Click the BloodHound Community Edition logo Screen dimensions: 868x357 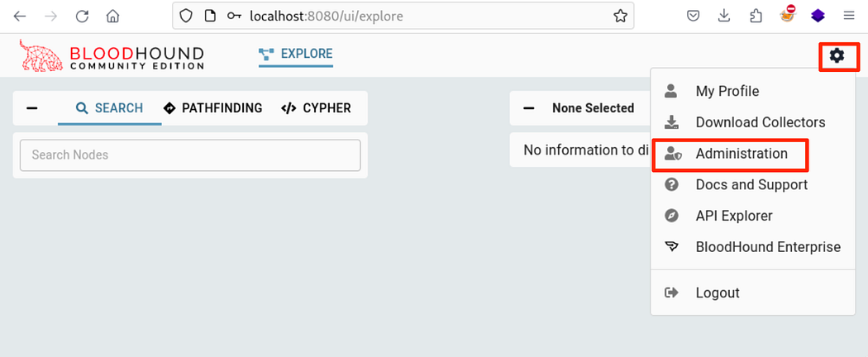[x=112, y=55]
